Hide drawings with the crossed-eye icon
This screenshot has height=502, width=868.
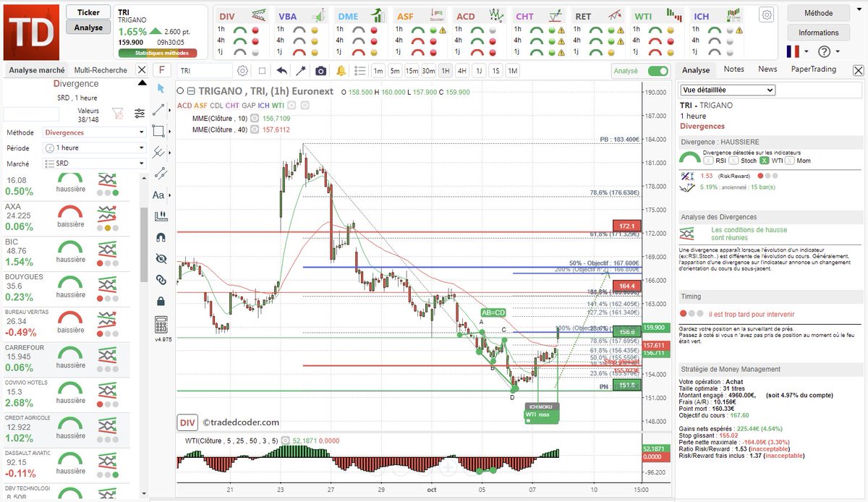point(161,258)
